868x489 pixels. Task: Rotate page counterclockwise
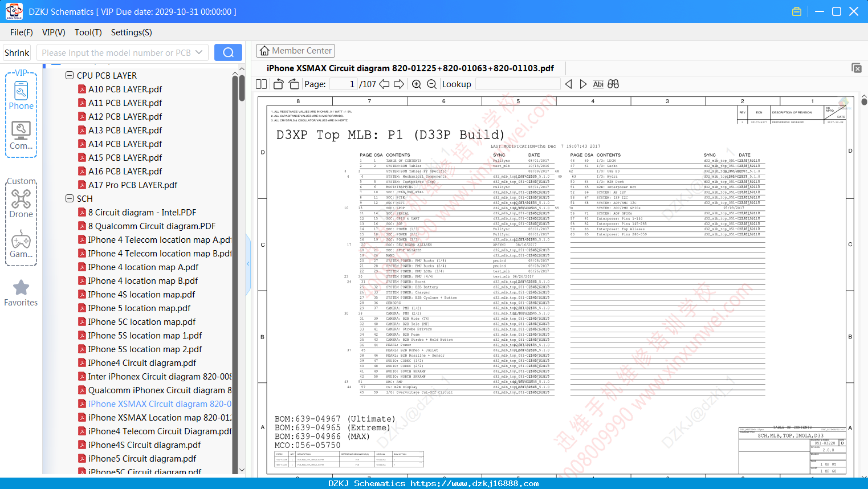click(278, 84)
